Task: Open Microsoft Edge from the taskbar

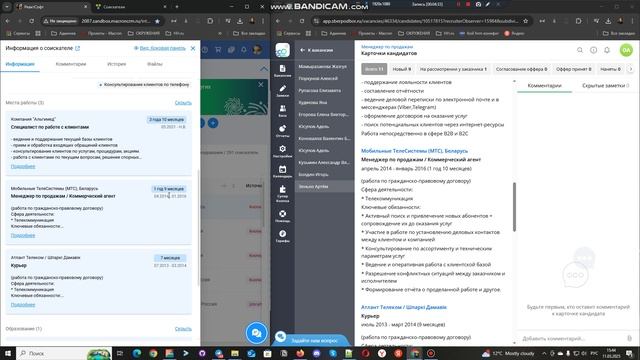Action: point(137,353)
